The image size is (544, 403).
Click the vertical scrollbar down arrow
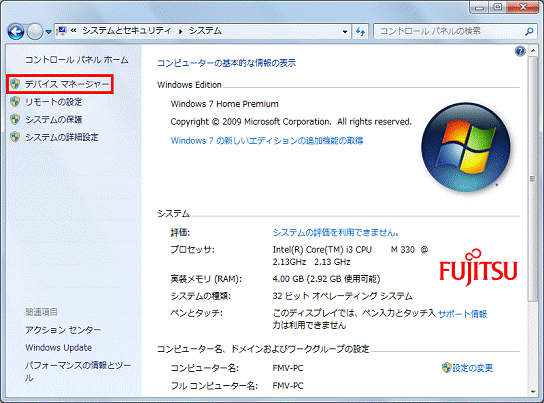[x=533, y=392]
